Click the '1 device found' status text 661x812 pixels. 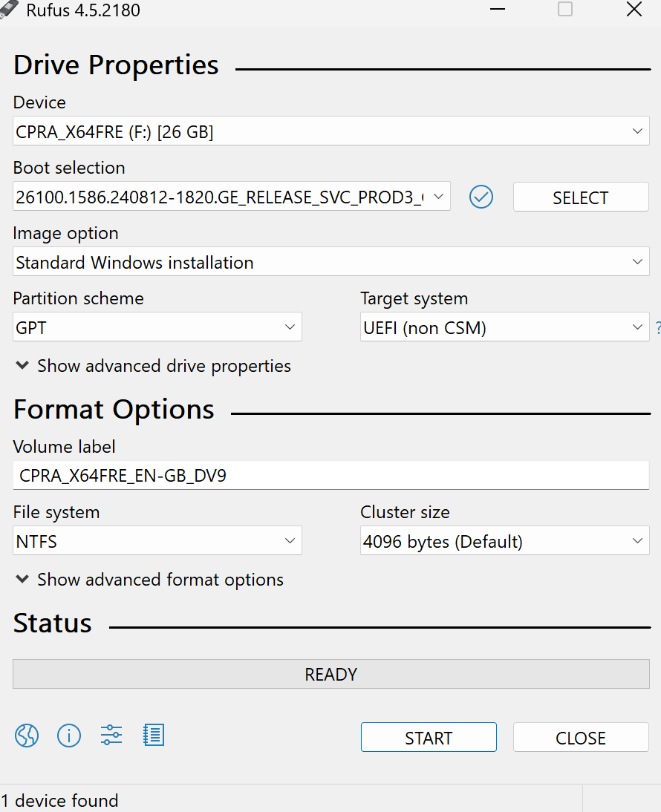click(59, 801)
